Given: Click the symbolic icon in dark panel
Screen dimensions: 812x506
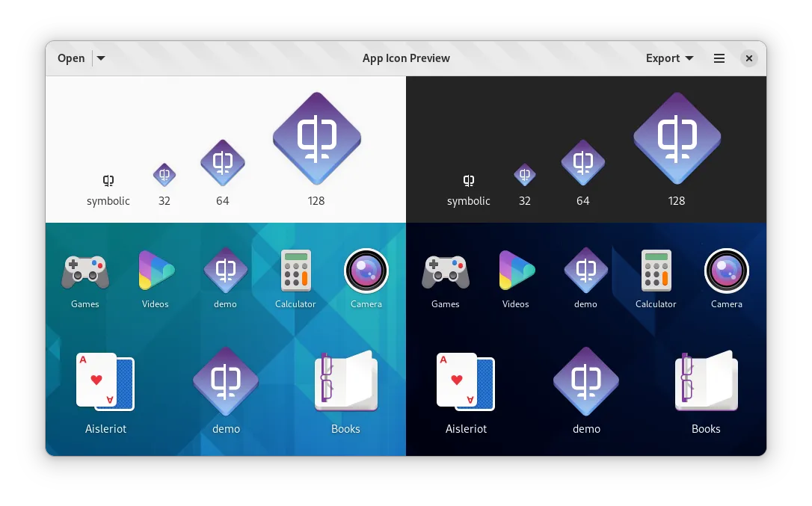Looking at the screenshot, I should pos(469,180).
